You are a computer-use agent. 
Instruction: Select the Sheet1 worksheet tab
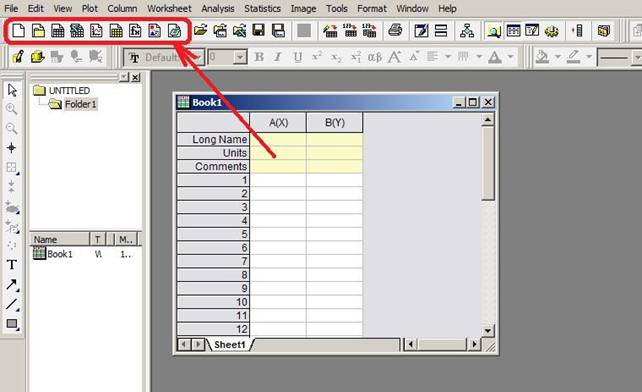point(230,344)
